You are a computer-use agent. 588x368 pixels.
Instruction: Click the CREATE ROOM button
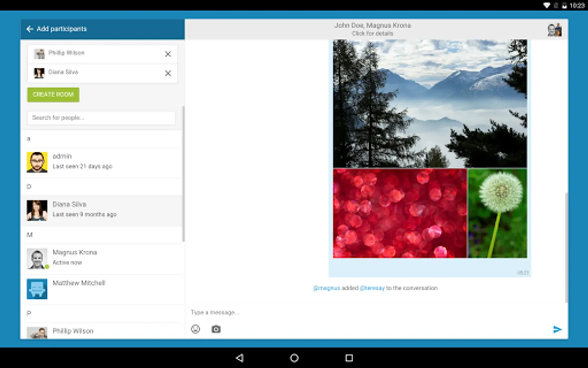(x=53, y=94)
